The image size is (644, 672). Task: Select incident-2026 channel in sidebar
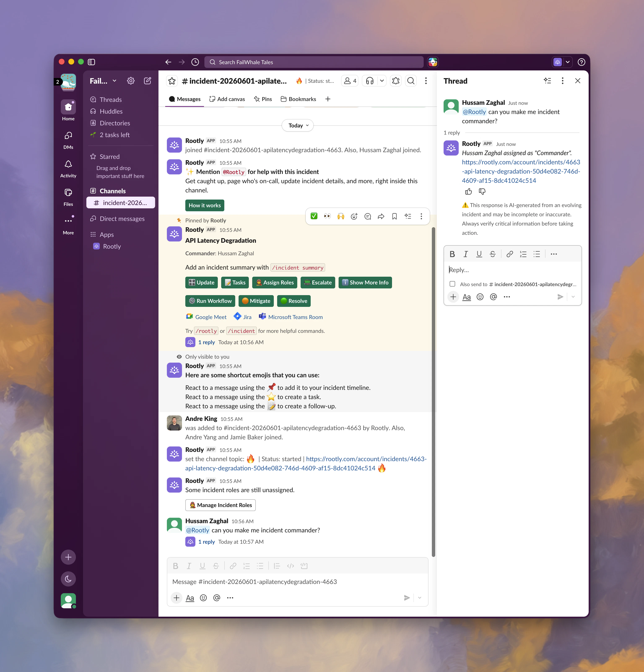tap(120, 203)
